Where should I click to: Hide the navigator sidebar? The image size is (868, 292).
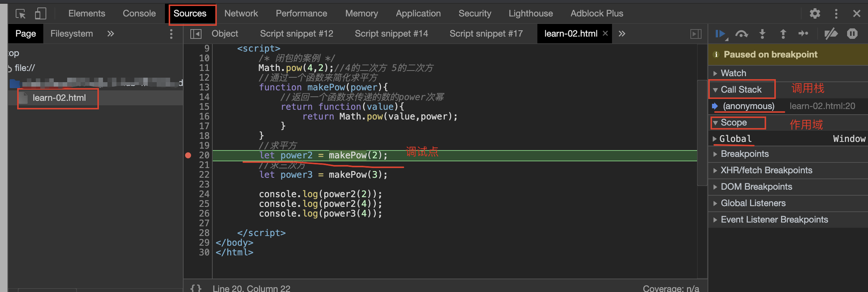tap(196, 34)
